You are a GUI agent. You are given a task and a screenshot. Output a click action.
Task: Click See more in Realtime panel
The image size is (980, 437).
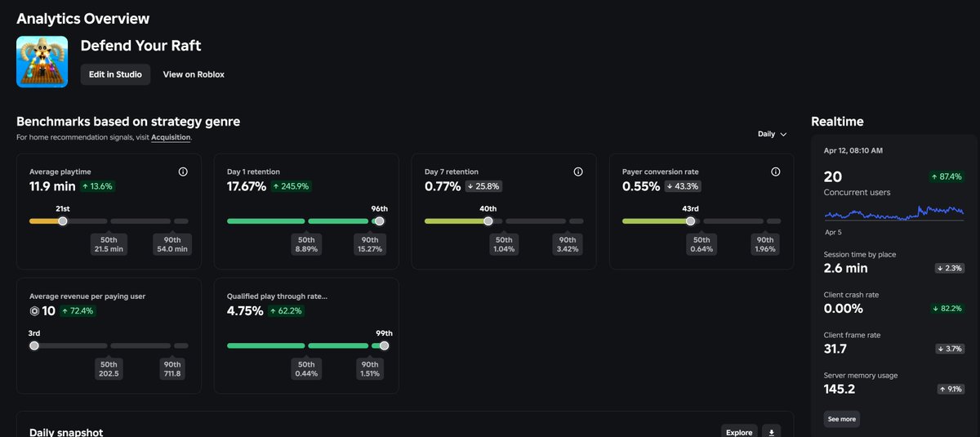coord(842,419)
